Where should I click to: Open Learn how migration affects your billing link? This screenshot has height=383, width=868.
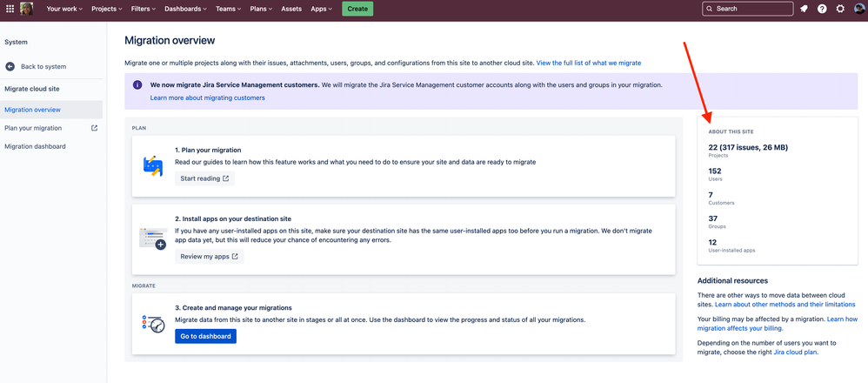[778, 324]
